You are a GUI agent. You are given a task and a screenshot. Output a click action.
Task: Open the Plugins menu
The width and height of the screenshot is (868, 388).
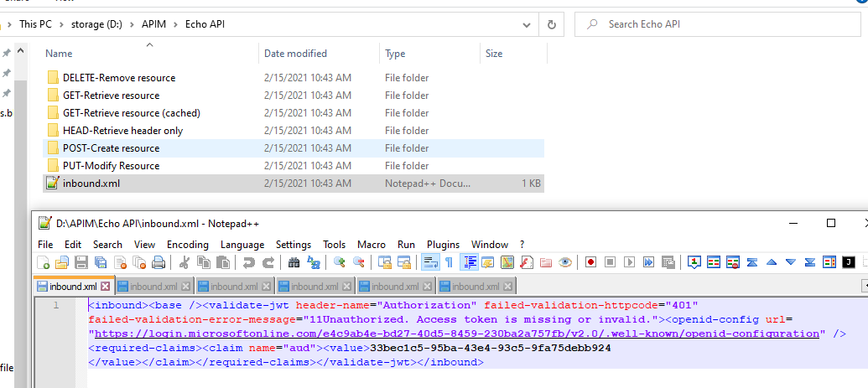[x=443, y=244]
